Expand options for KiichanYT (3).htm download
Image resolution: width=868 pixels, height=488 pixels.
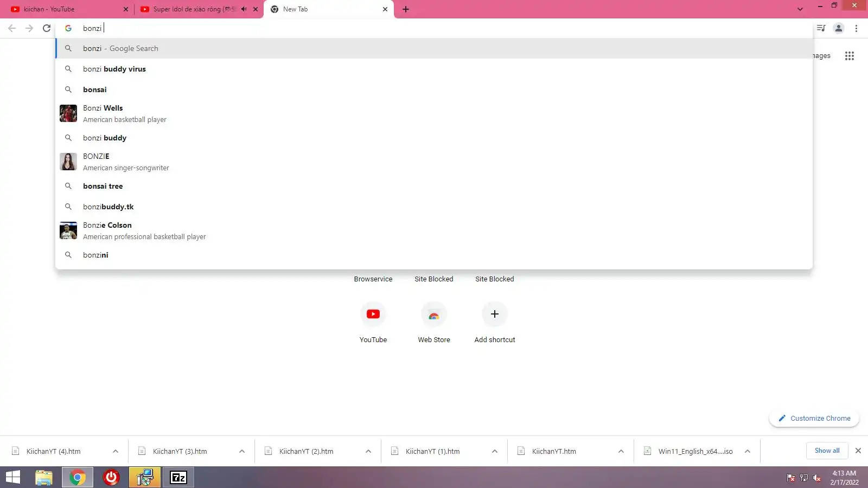click(242, 451)
